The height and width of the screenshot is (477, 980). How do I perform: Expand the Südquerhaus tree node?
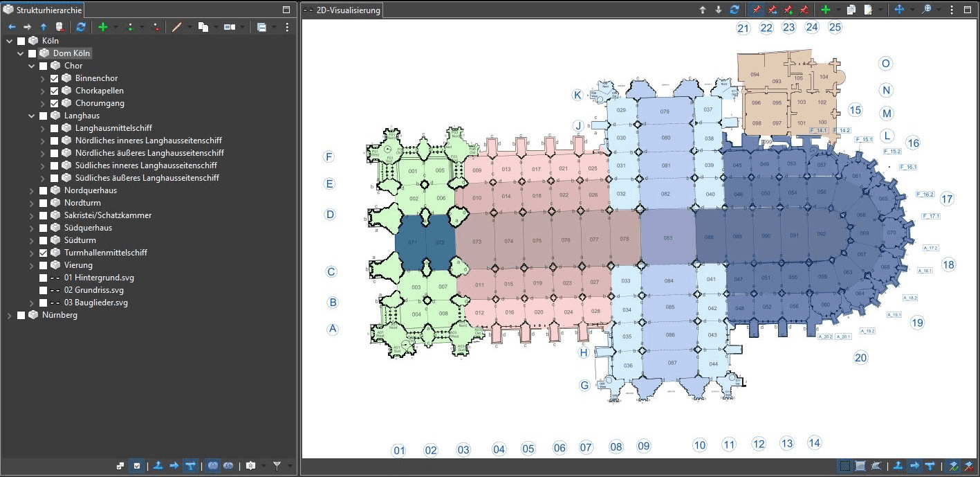pyautogui.click(x=32, y=228)
